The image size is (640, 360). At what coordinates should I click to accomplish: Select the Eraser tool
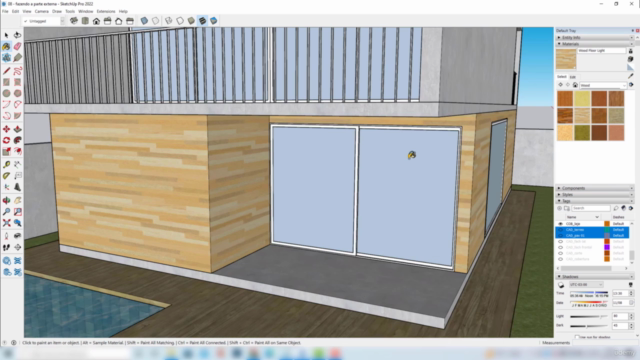coord(18,47)
